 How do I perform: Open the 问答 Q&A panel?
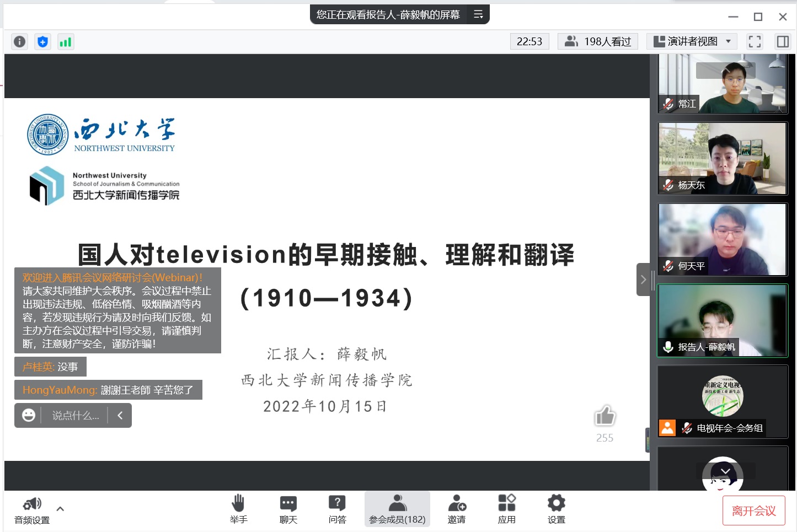(x=337, y=509)
